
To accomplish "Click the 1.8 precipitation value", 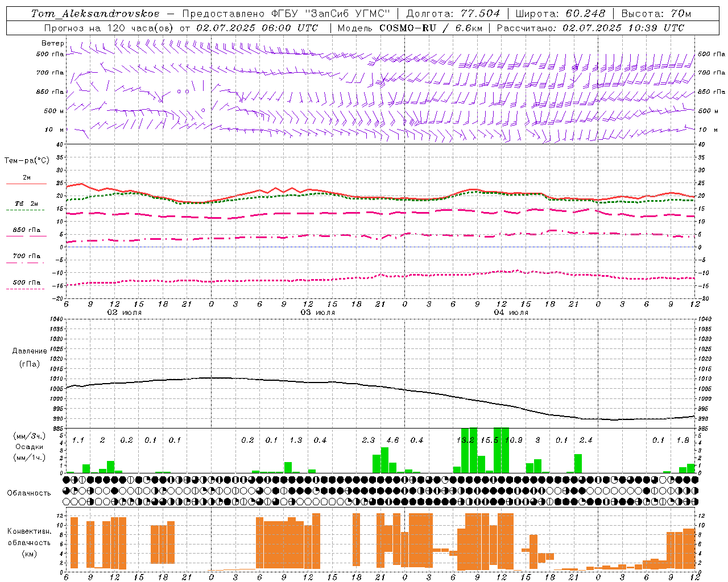I will coord(682,440).
